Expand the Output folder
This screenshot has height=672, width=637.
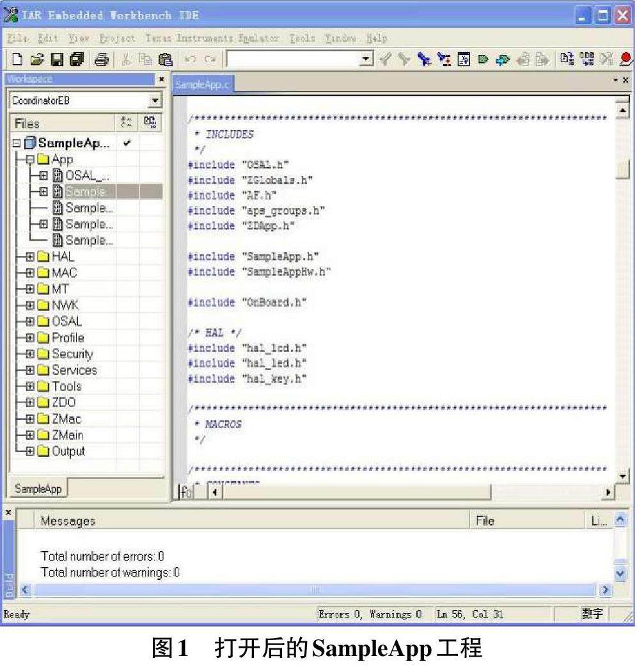pos(30,451)
